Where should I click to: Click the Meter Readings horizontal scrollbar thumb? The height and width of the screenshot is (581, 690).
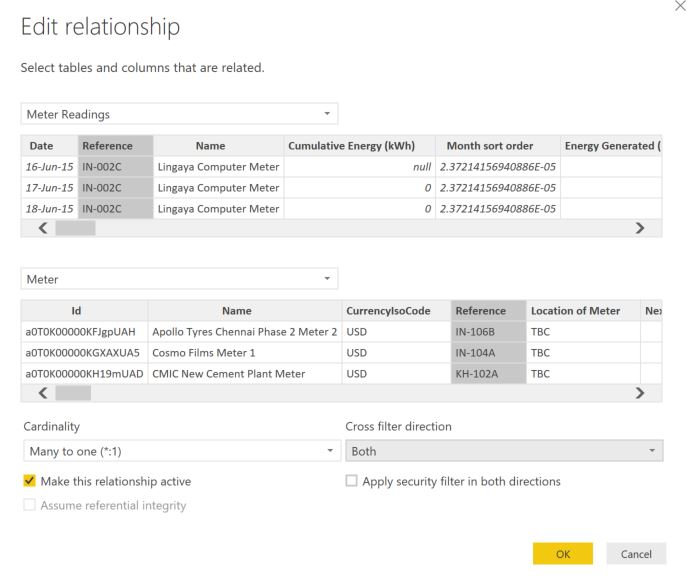(75, 228)
